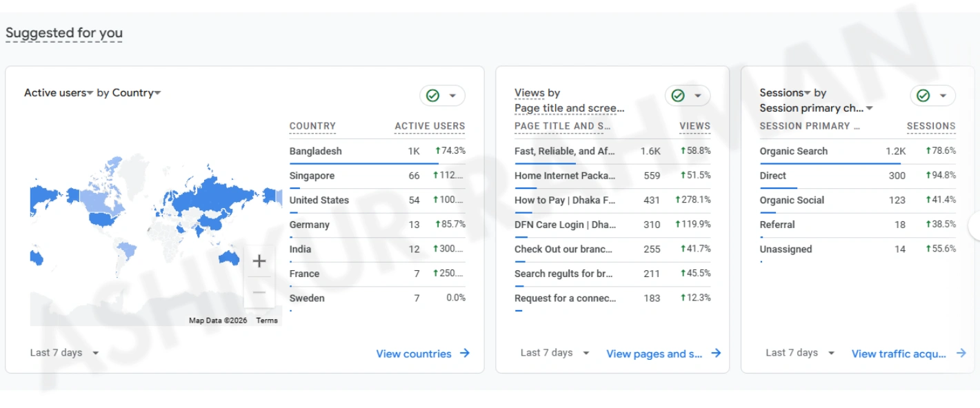
Task: Select the Direct channel row
Action: click(x=858, y=176)
